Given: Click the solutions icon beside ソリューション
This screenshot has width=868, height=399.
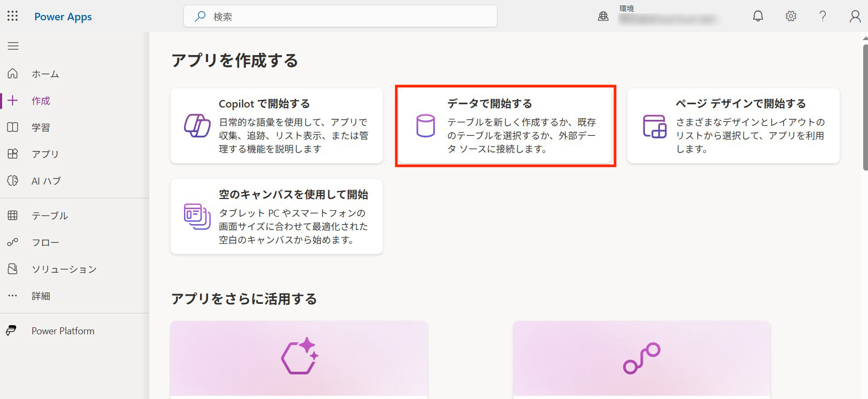Looking at the screenshot, I should 13,268.
